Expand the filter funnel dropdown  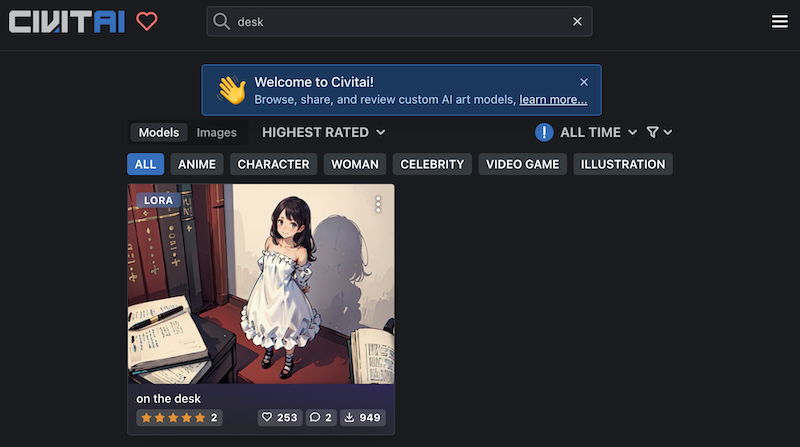pos(659,132)
